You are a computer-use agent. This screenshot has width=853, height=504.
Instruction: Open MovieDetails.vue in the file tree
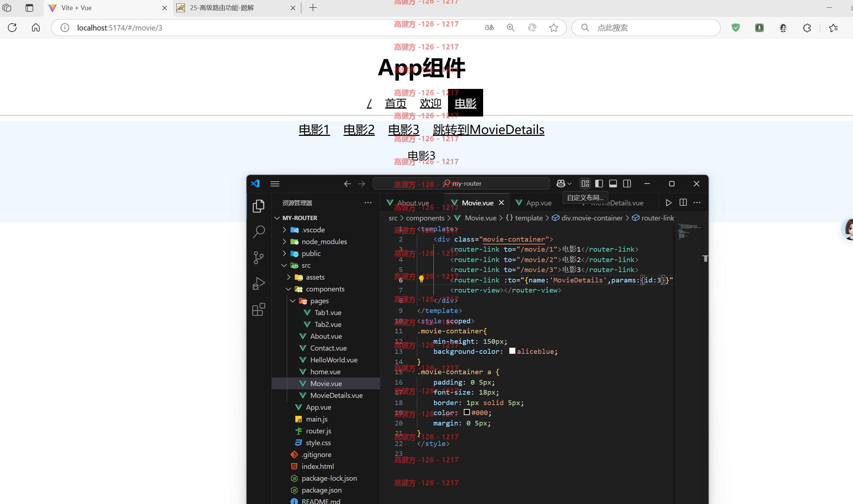tap(336, 395)
